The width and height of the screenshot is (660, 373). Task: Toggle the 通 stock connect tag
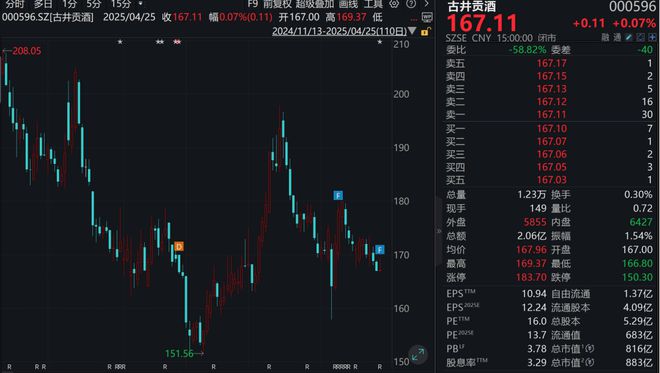[x=617, y=37]
